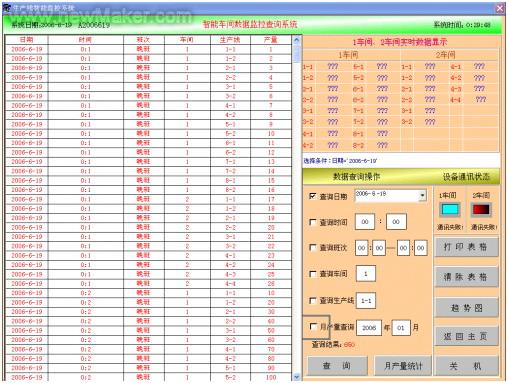This screenshot has height=383, width=508.
Task: Click the dark red 2车间 communication status indicator
Action: click(481, 210)
